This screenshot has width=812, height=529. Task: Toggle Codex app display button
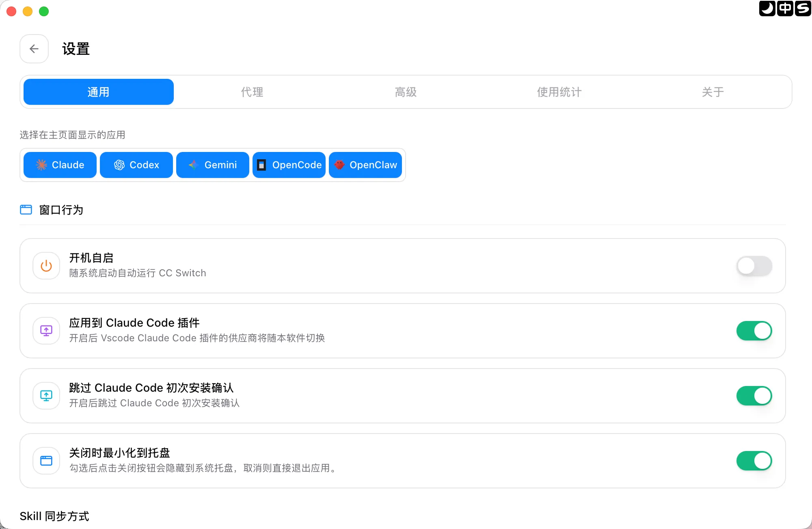click(136, 165)
